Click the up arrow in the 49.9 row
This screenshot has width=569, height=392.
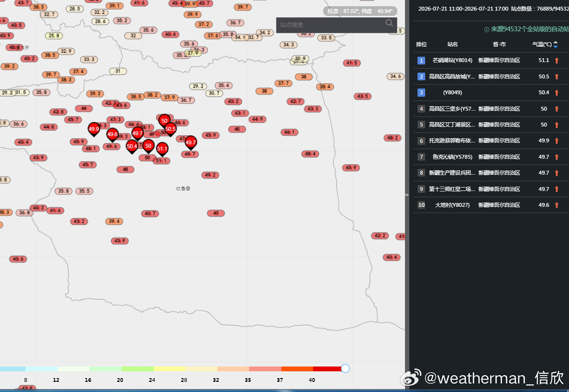click(556, 141)
